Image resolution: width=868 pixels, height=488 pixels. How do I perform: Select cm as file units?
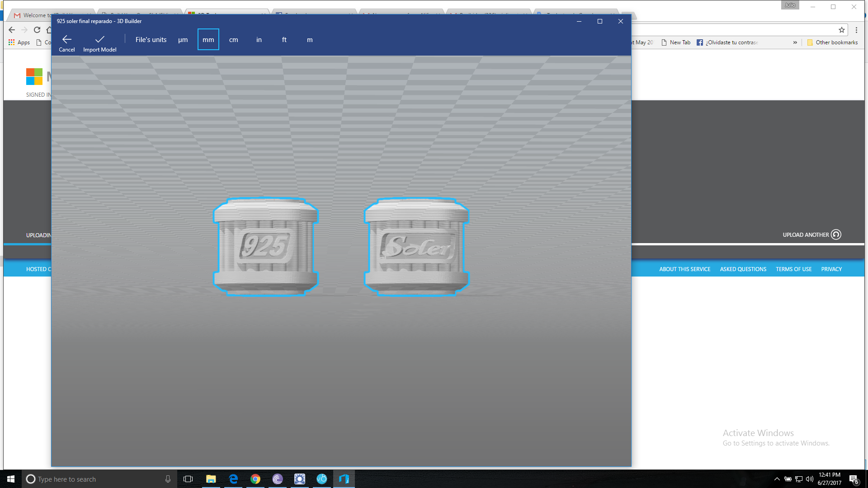[233, 40]
